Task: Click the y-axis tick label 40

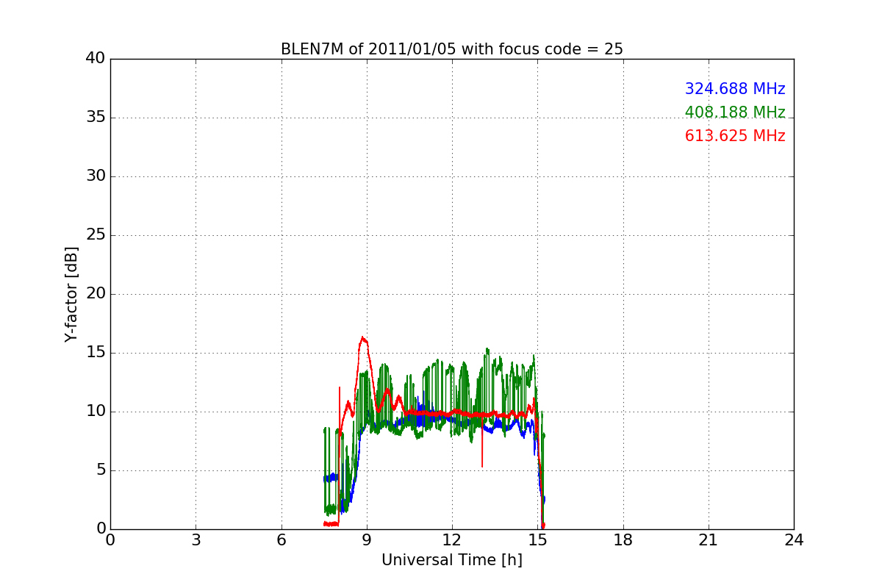Action: tap(95, 59)
